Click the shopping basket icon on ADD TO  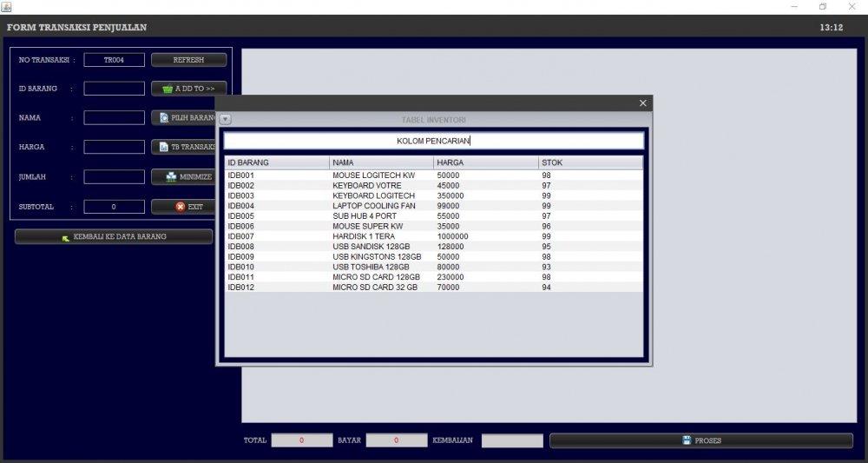pyautogui.click(x=167, y=89)
